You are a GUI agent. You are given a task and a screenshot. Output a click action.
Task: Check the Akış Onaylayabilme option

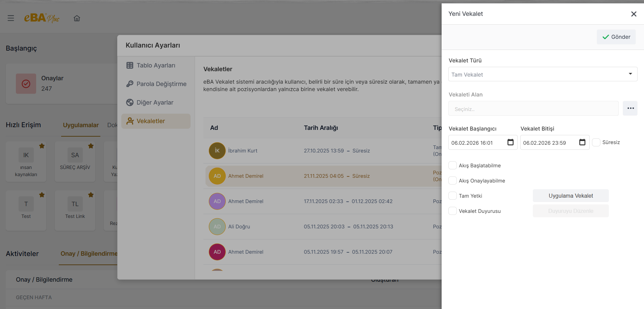[x=452, y=180]
